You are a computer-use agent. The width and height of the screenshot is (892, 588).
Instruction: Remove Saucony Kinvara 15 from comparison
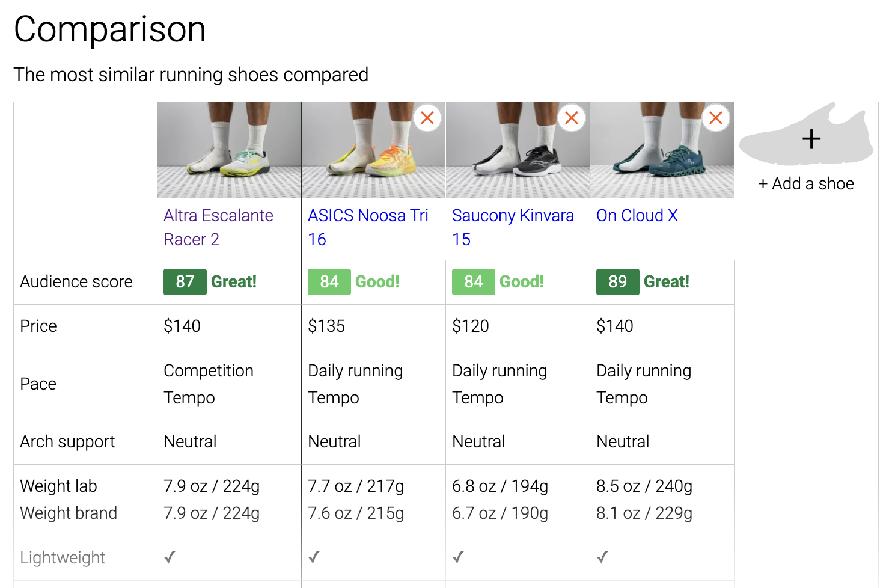(572, 118)
